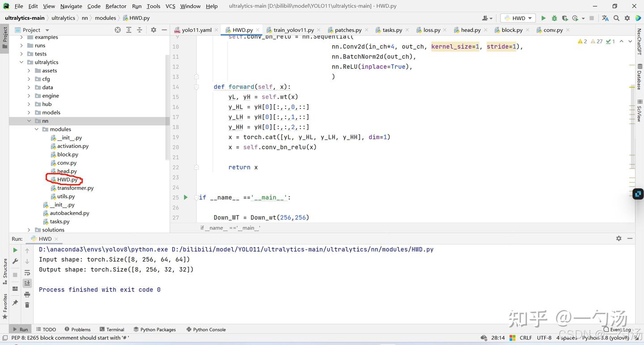Toggle tool window quick access icon in status bar
The width and height of the screenshot is (644, 345).
(5, 338)
